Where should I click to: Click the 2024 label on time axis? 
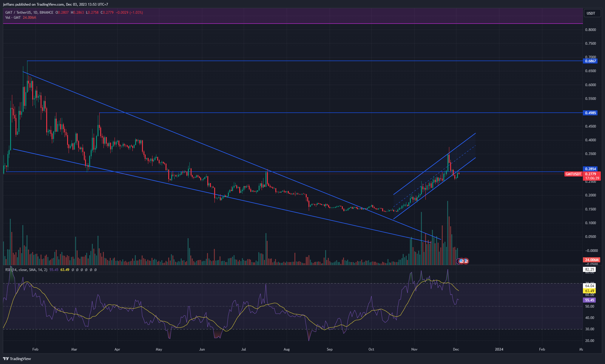click(x=499, y=349)
